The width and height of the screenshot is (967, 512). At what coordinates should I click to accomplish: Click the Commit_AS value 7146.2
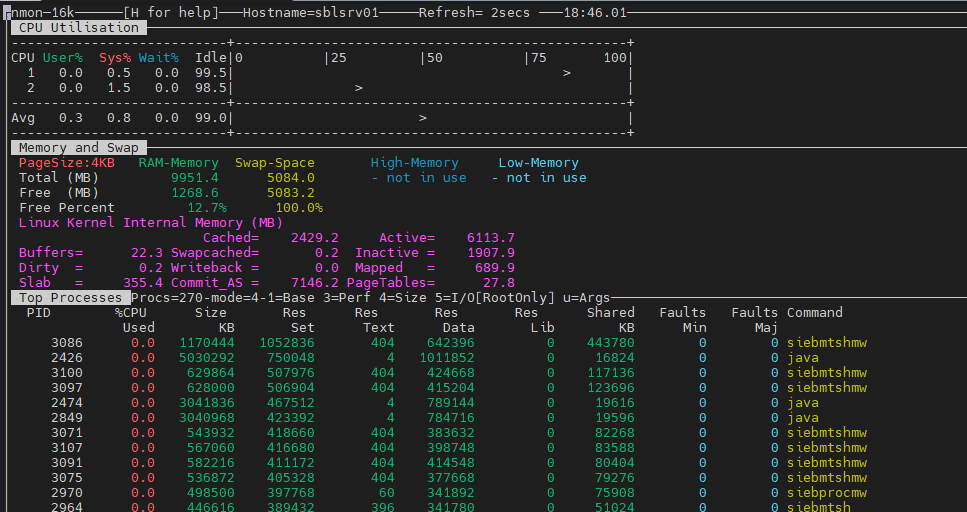[x=315, y=283]
